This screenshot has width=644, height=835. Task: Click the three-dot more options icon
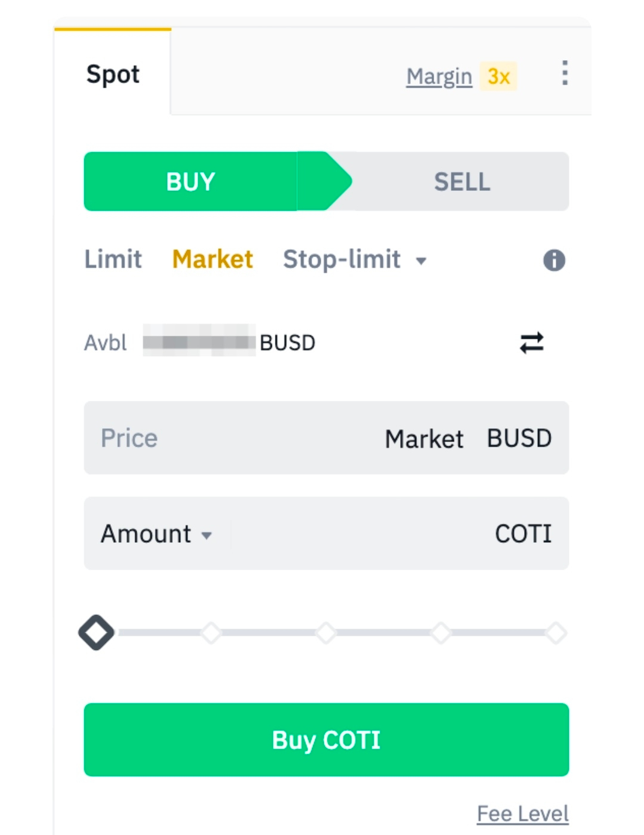pos(564,73)
